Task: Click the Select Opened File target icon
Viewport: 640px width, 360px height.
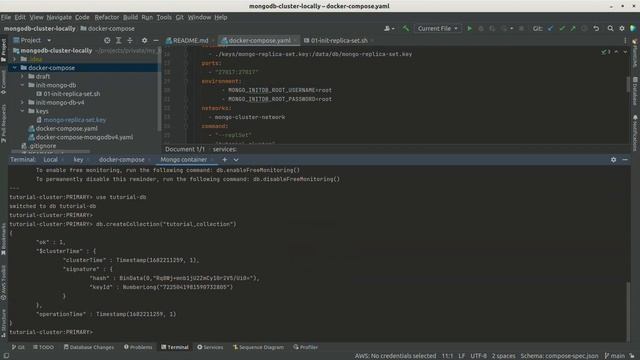Action: coord(107,40)
